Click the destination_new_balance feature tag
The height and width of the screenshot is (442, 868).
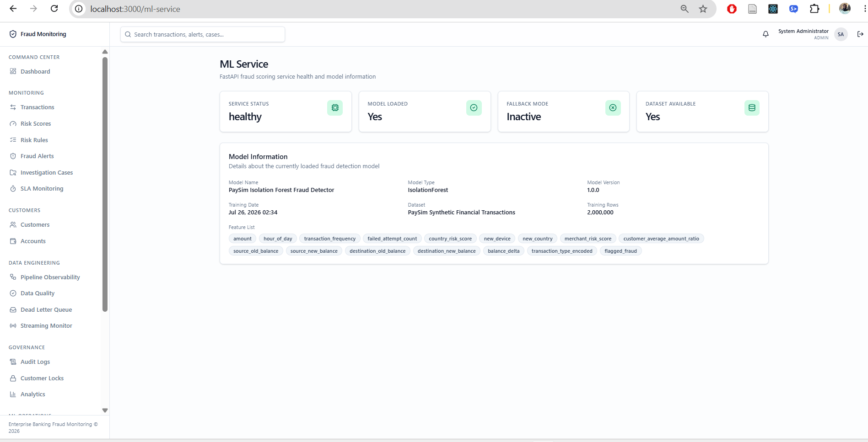pyautogui.click(x=447, y=251)
